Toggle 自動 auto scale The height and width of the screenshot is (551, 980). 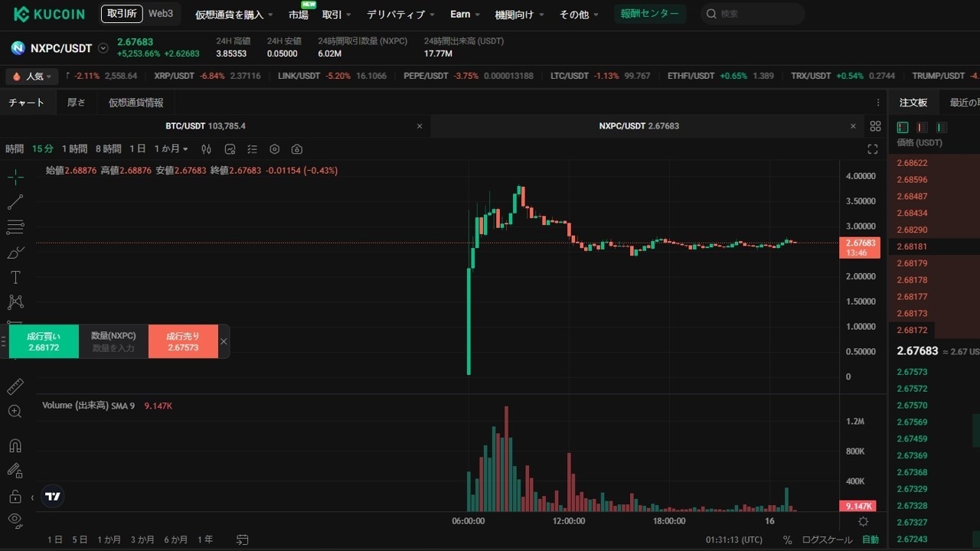[871, 540]
